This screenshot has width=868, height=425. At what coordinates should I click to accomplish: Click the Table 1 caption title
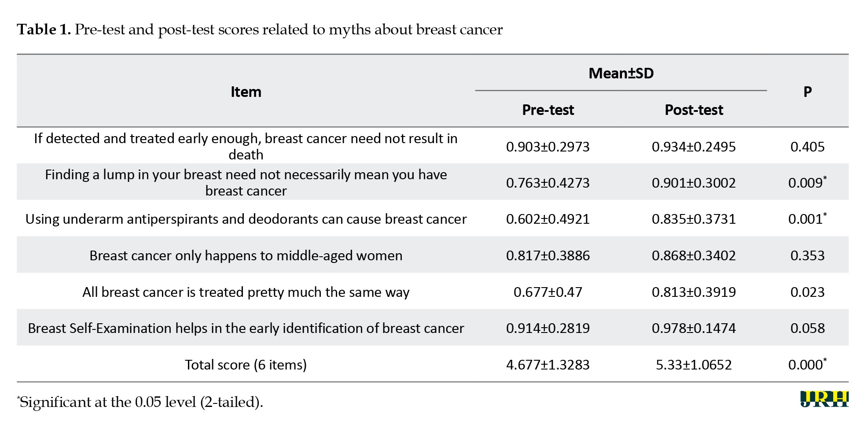(260, 30)
